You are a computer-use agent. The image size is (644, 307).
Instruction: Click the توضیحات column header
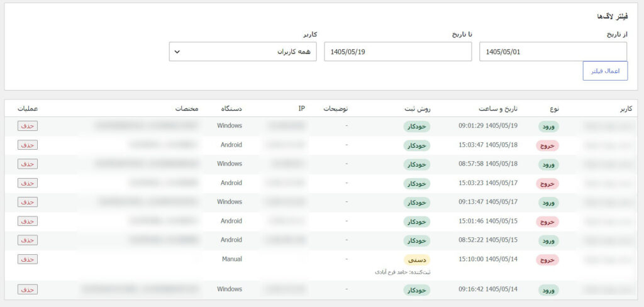(335, 109)
